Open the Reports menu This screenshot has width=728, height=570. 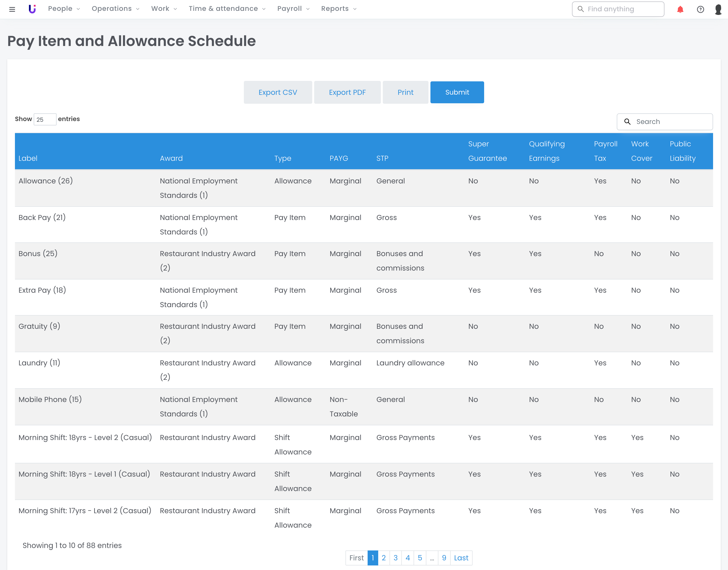click(338, 9)
